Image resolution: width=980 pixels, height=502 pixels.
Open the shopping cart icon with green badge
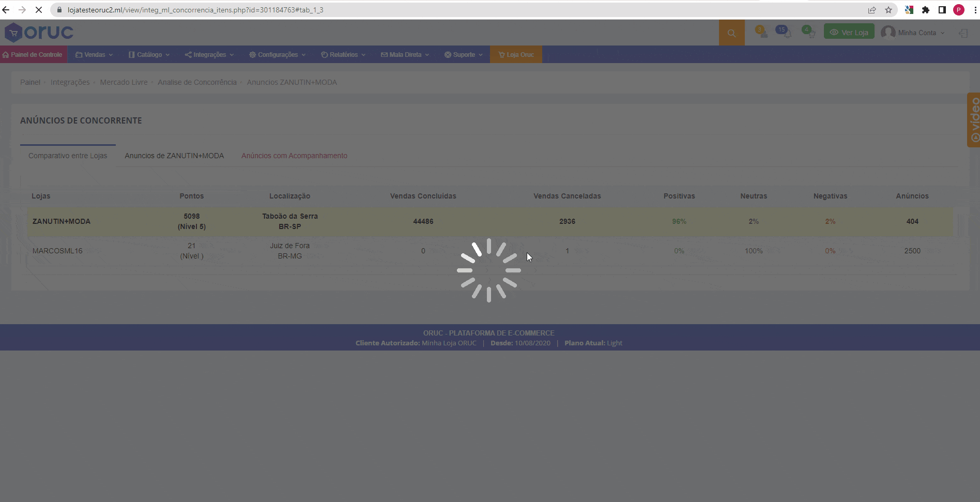[x=809, y=32]
